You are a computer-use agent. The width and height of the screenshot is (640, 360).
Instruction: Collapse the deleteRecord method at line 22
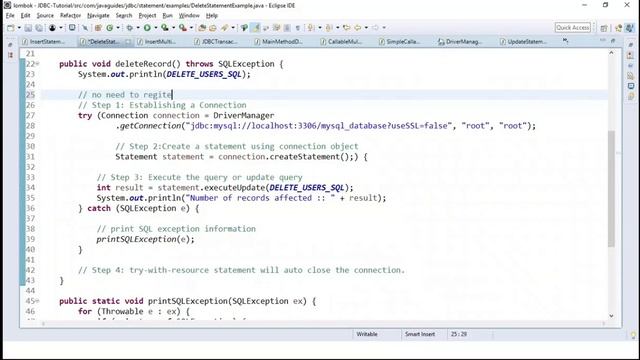(38, 64)
